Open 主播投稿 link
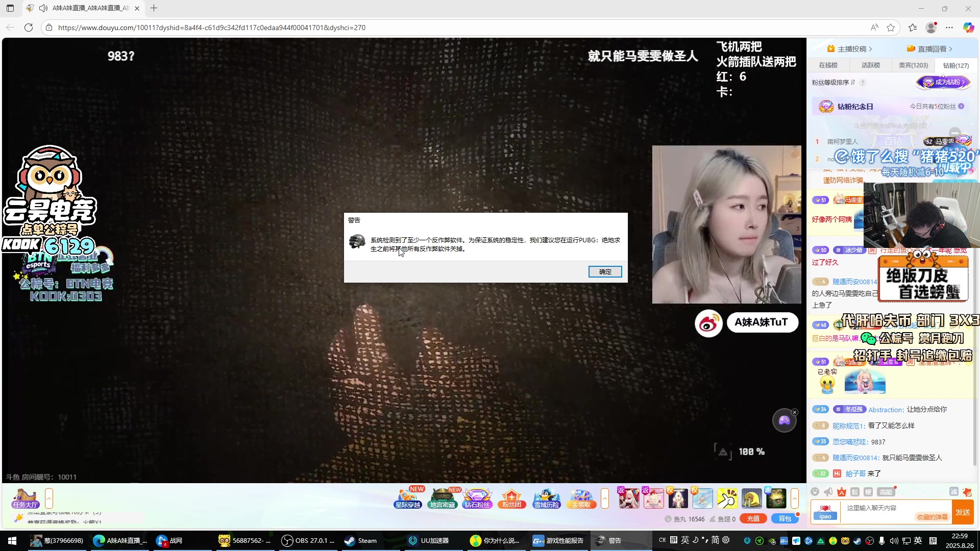The image size is (980, 551). 850,49
